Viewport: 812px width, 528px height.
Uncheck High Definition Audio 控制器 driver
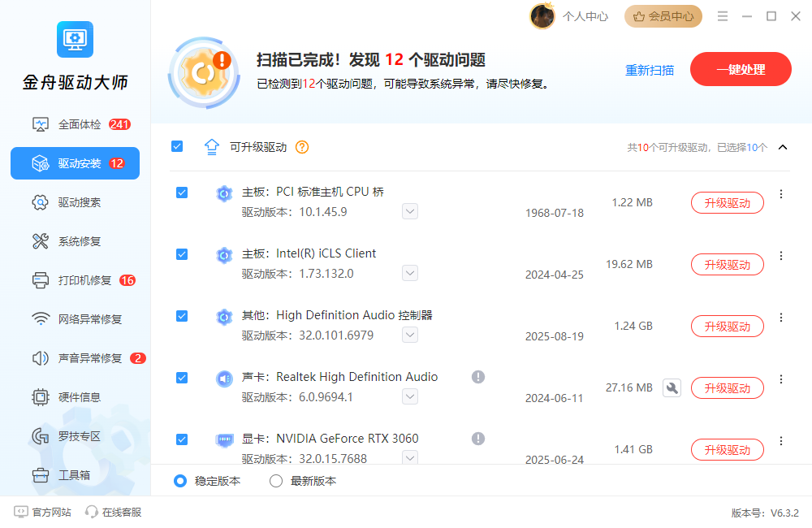click(182, 316)
